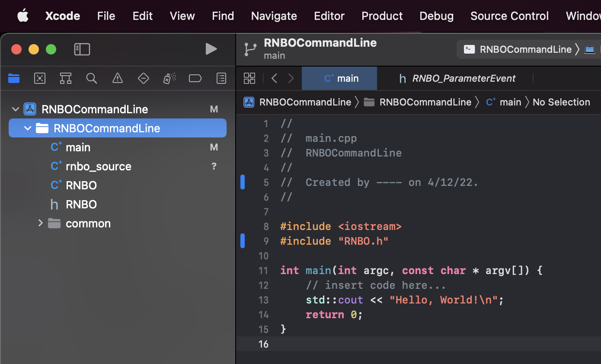Image resolution: width=601 pixels, height=364 pixels.
Task: Run the project with the play button
Action: (211, 49)
